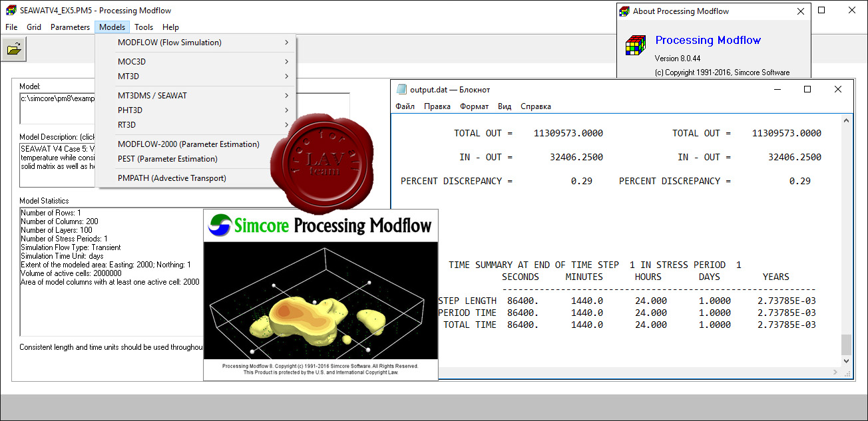Click the "STEP LENGTH" row label in Notepad
The image size is (868, 421).
pyautogui.click(x=467, y=301)
